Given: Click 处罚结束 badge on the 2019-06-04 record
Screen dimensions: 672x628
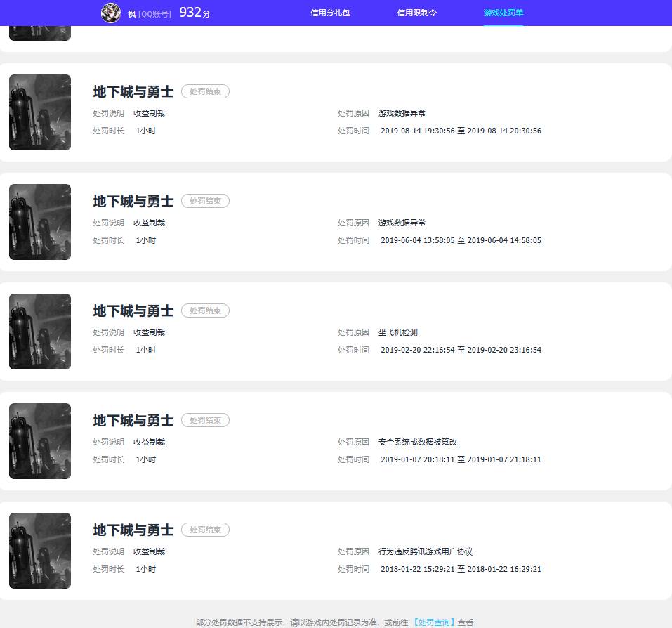Looking at the screenshot, I should pos(205,201).
